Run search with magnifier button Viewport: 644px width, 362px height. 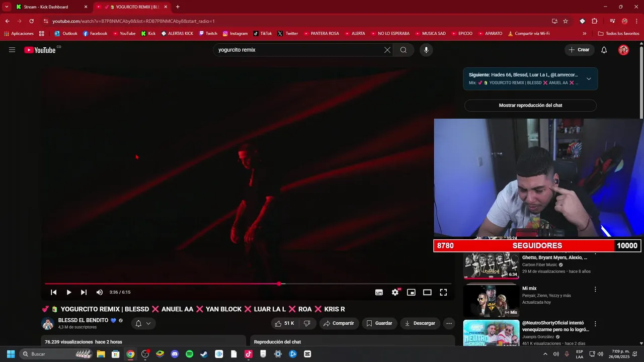tap(404, 50)
